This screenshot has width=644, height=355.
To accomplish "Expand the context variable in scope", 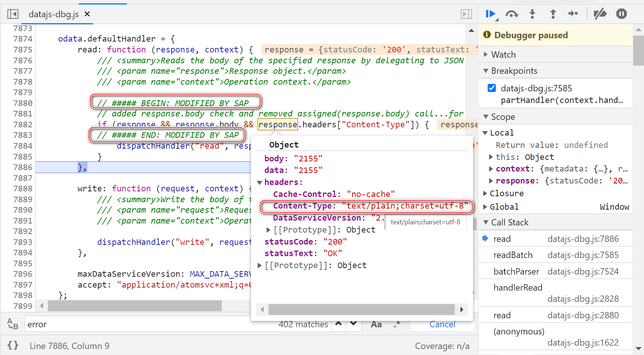I will tap(491, 169).
